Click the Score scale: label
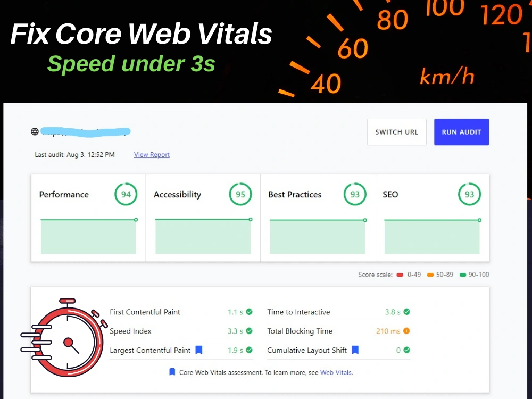 375,275
